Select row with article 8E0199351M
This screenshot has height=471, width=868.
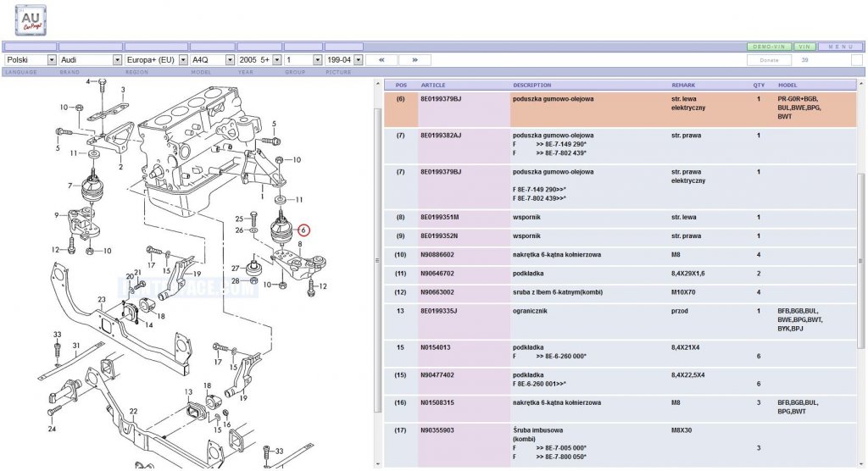coord(620,218)
